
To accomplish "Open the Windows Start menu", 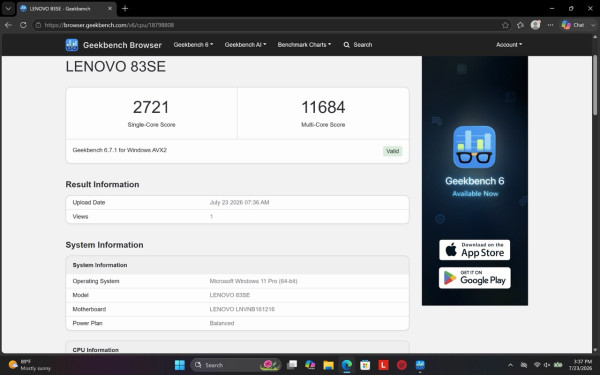I will 179,365.
